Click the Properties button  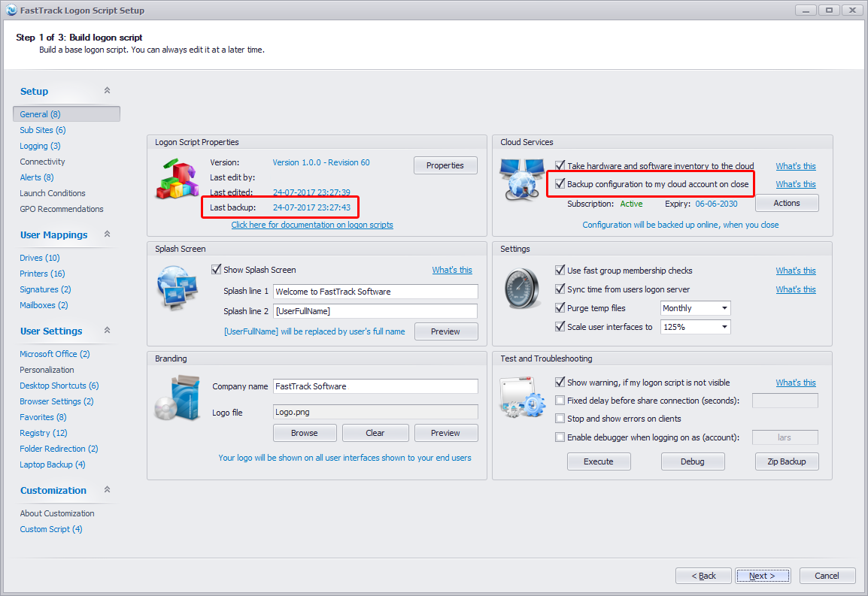click(445, 165)
